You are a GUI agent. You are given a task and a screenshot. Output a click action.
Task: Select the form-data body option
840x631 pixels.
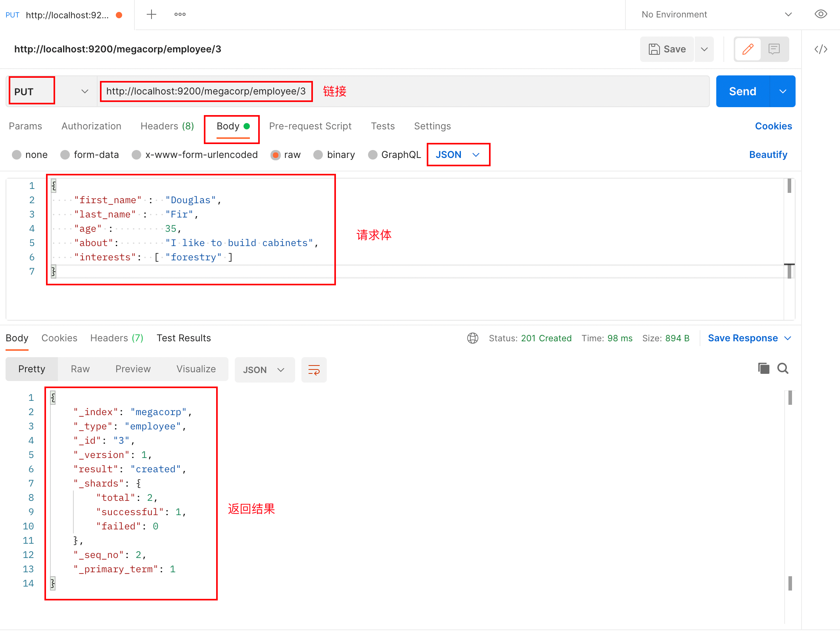pyautogui.click(x=65, y=155)
